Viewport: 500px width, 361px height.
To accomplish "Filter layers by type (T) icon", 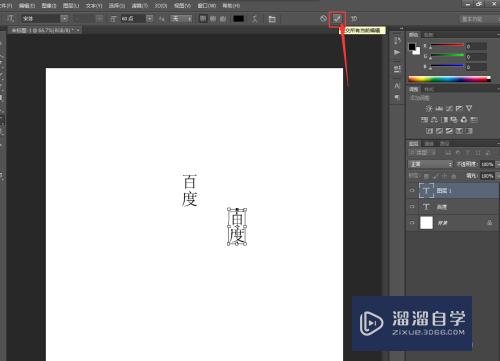I will pyautogui.click(x=468, y=153).
